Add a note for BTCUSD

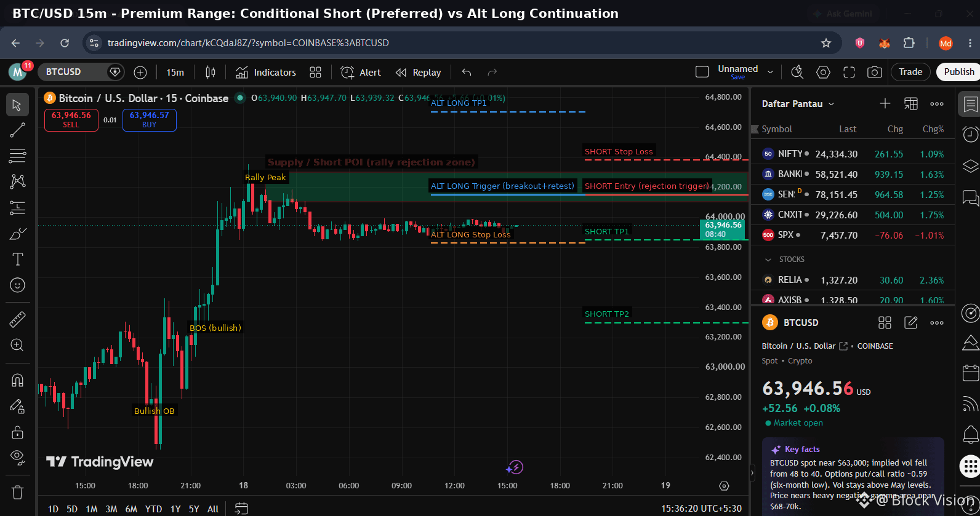pyautogui.click(x=911, y=323)
